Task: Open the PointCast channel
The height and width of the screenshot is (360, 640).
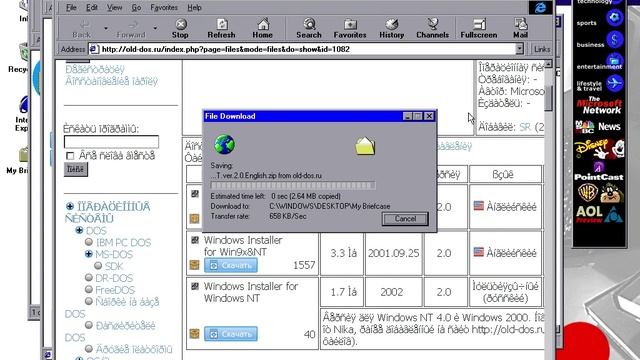Action: [600, 171]
